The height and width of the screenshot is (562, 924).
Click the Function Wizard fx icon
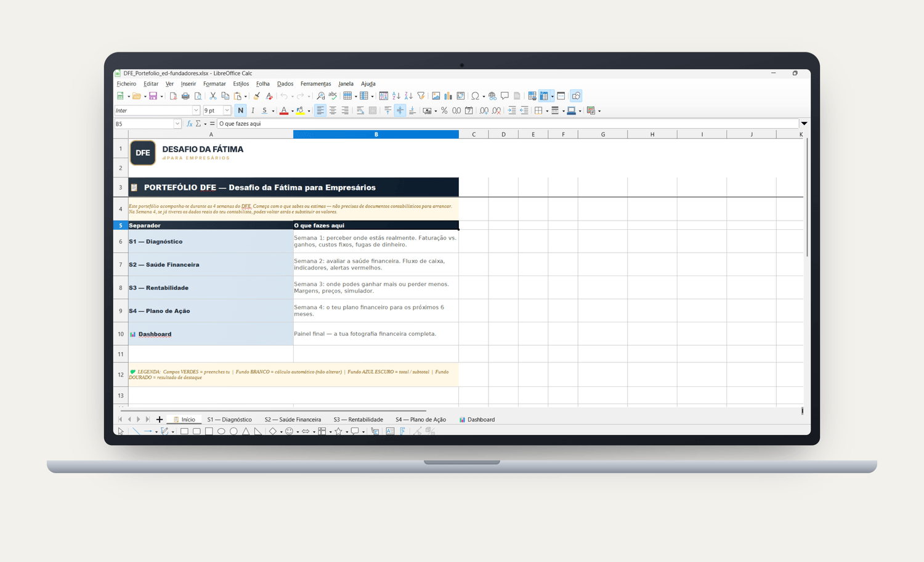point(189,124)
